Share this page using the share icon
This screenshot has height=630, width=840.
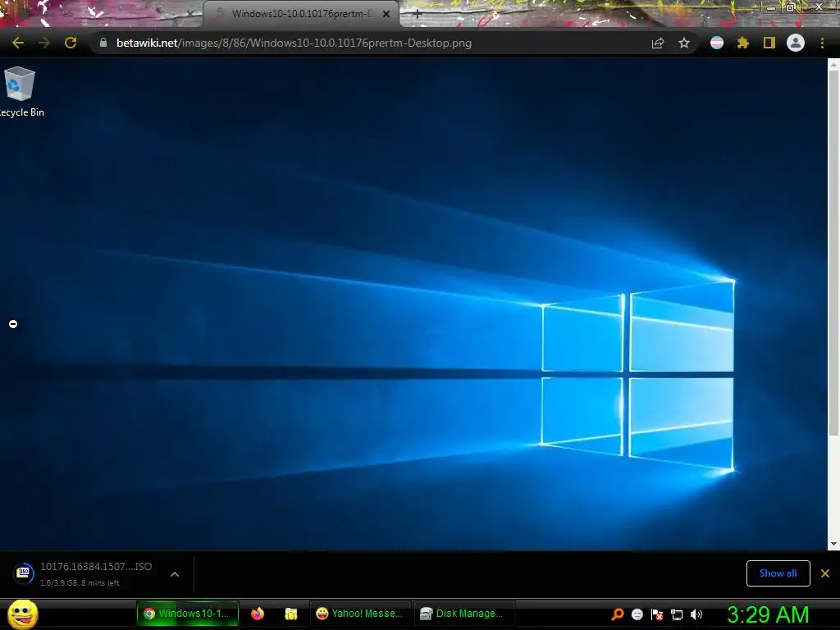pos(658,43)
